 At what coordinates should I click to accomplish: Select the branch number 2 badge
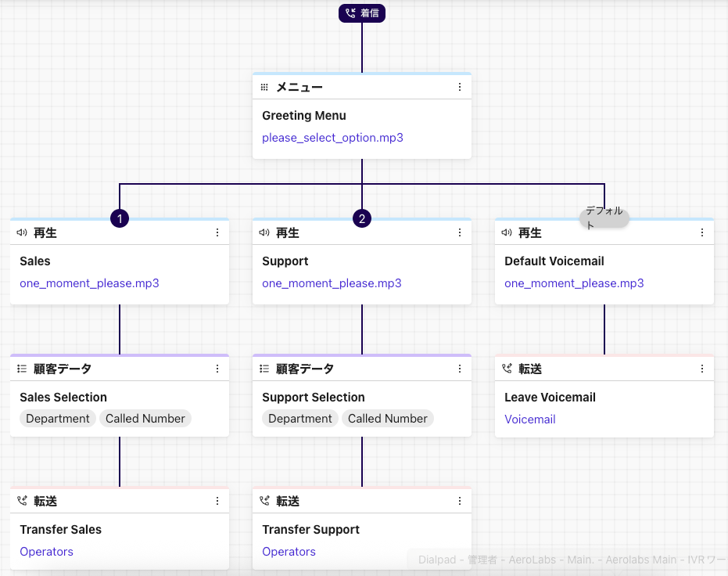pos(362,218)
